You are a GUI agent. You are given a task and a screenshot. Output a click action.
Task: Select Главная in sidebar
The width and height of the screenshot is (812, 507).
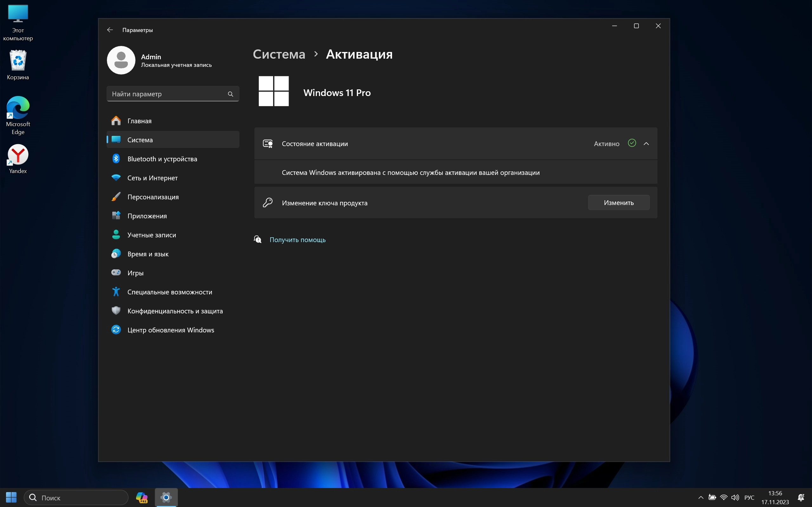click(139, 121)
